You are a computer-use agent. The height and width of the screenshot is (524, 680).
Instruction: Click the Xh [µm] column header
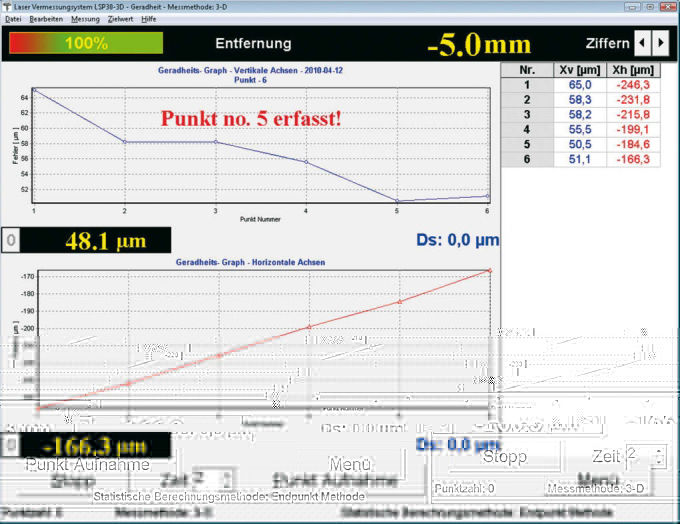(x=634, y=71)
